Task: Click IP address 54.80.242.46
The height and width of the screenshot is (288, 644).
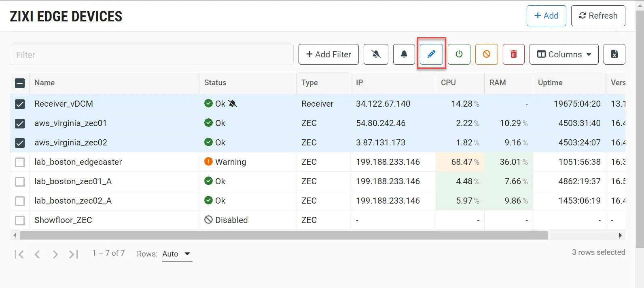Action: click(x=381, y=123)
